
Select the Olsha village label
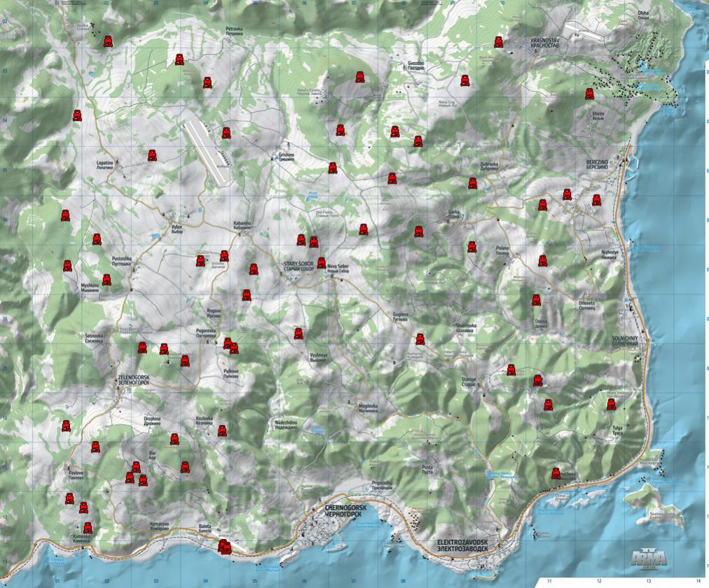643,15
